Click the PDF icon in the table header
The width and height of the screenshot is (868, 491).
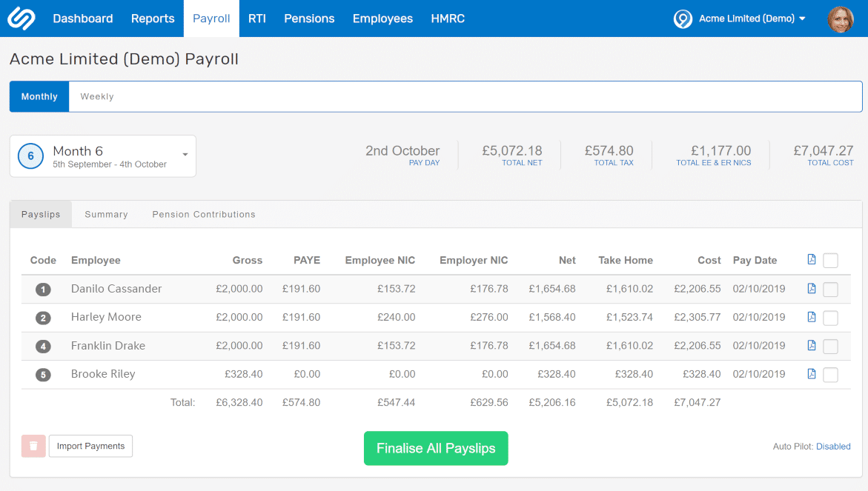pos(812,259)
